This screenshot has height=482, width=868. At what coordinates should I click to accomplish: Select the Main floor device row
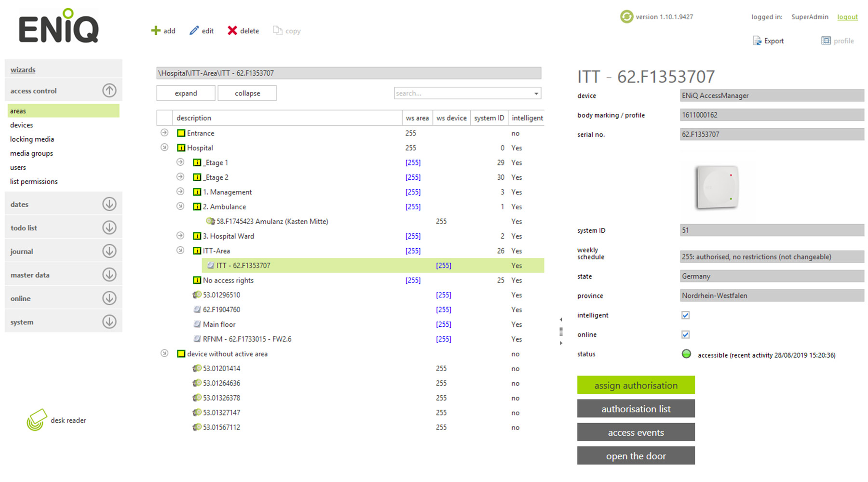click(x=219, y=324)
